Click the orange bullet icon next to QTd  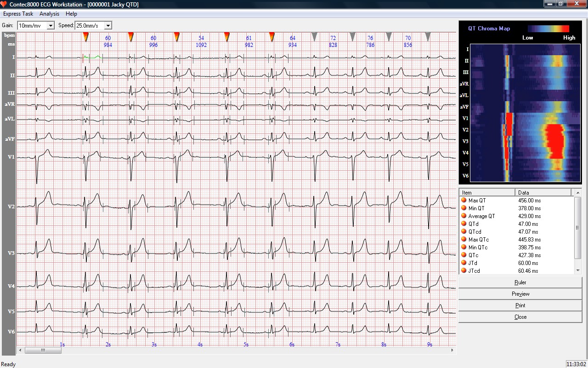coord(464,224)
